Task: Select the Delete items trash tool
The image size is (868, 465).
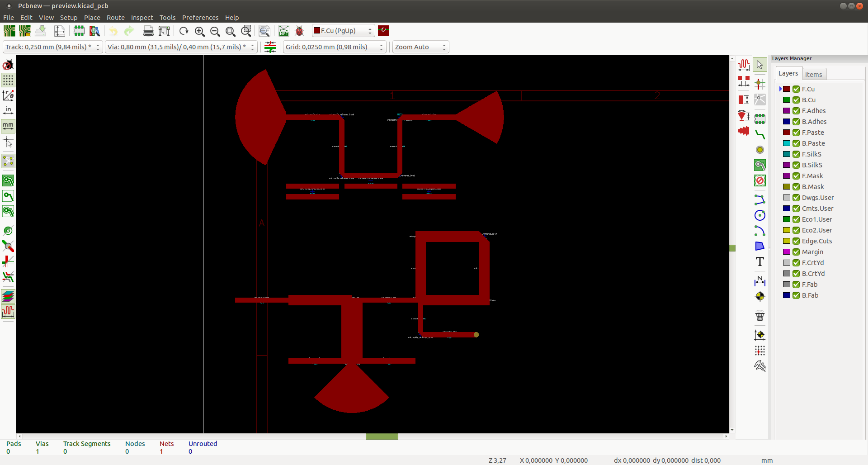Action: click(760, 316)
